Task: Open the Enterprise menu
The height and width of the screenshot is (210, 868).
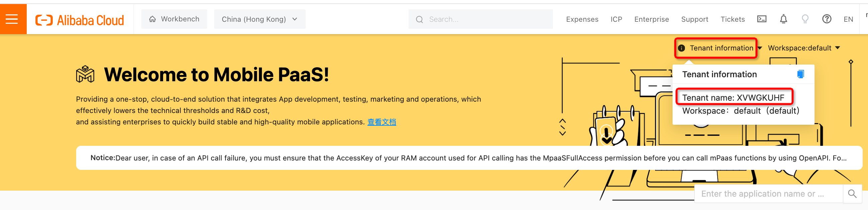Action: [652, 19]
